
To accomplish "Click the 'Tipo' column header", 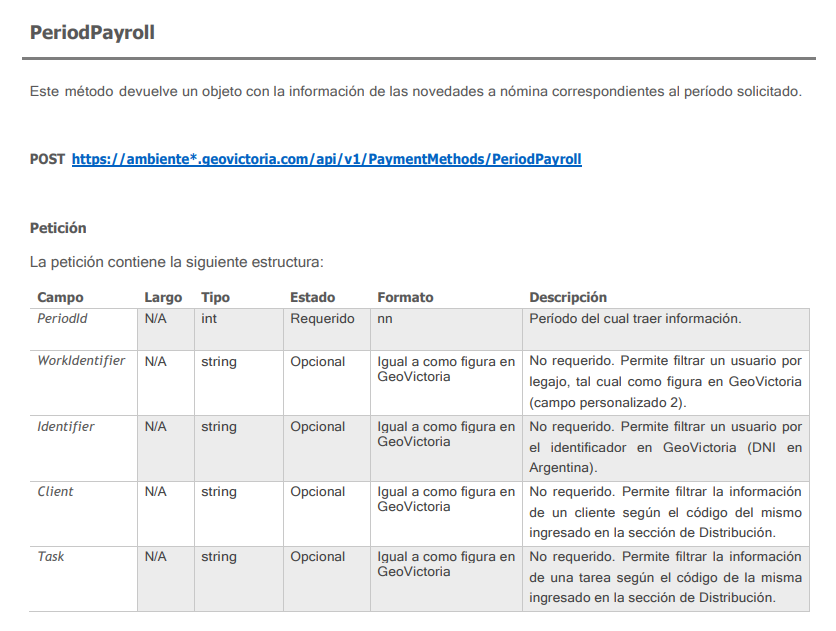I will tap(215, 297).
